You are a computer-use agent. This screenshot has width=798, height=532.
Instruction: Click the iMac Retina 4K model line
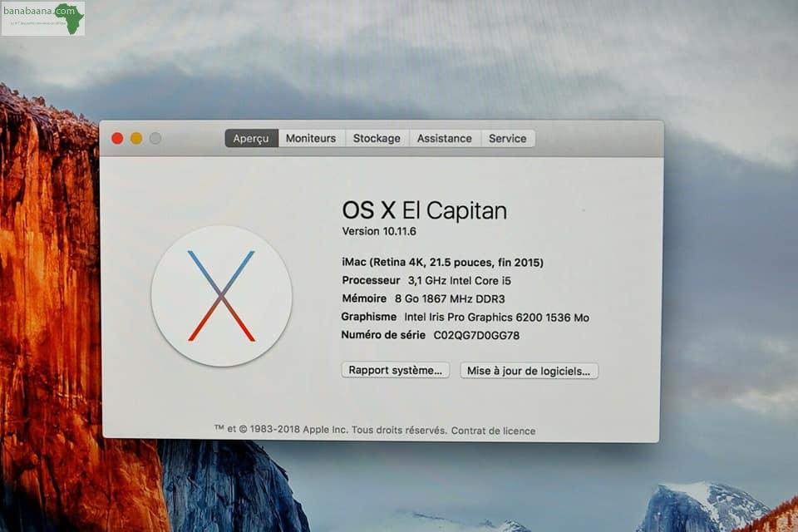443,262
